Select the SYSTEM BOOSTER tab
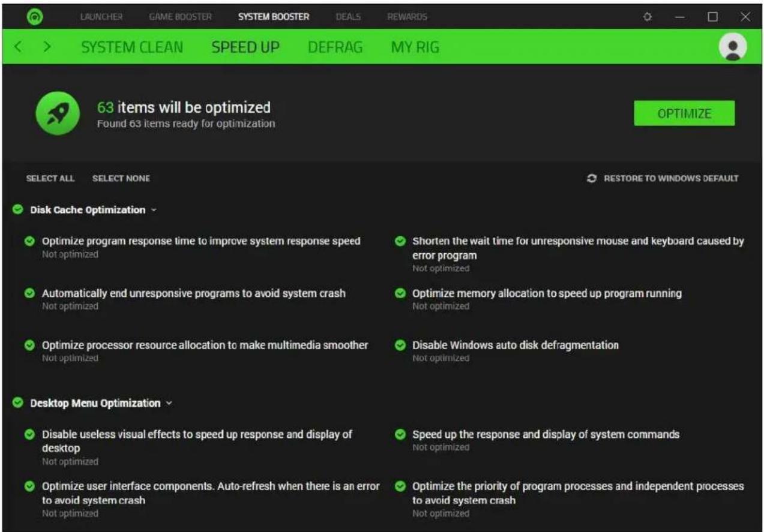This screenshot has height=532, width=764. [274, 17]
